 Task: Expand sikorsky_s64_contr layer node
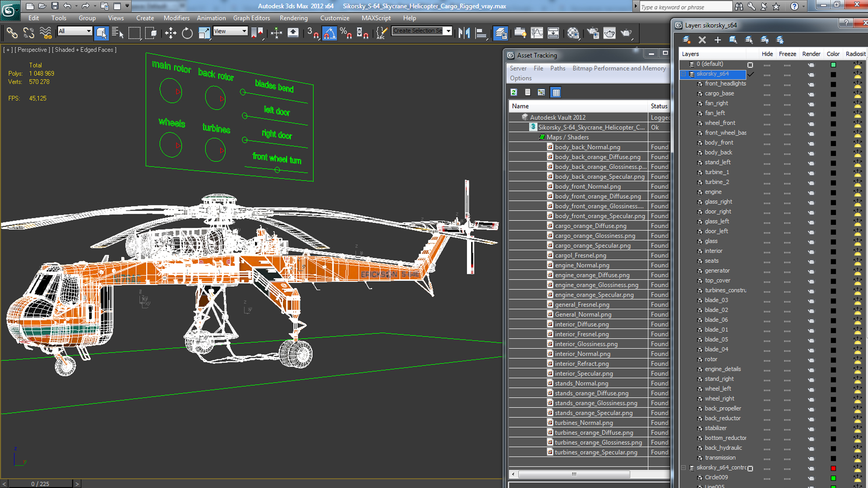point(684,468)
